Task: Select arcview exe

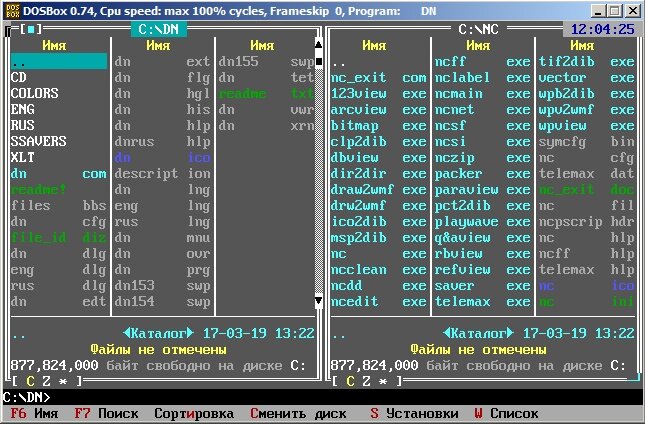Action: [x=378, y=109]
